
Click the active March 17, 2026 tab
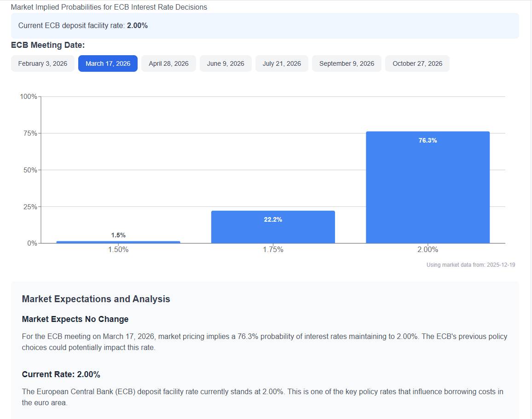108,63
